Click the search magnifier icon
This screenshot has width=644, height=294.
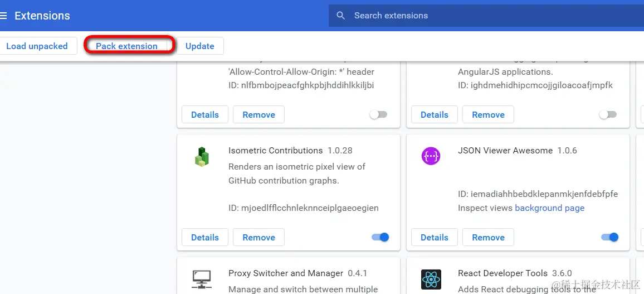click(340, 16)
